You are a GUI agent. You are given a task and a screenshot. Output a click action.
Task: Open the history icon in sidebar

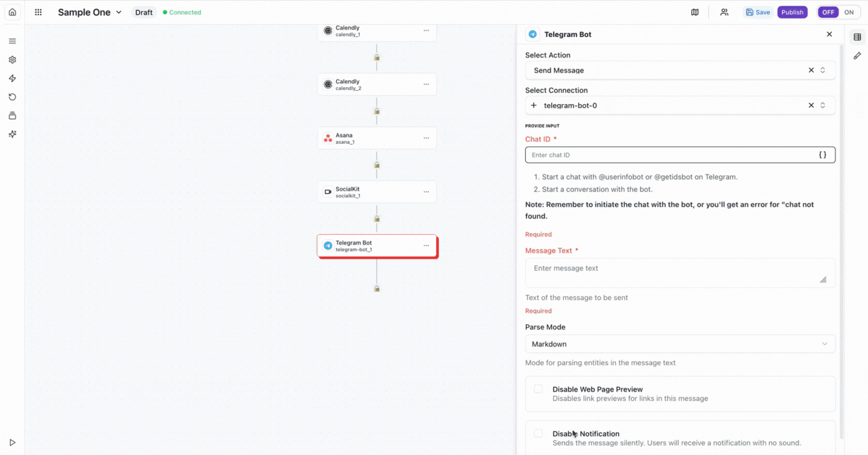pyautogui.click(x=12, y=97)
